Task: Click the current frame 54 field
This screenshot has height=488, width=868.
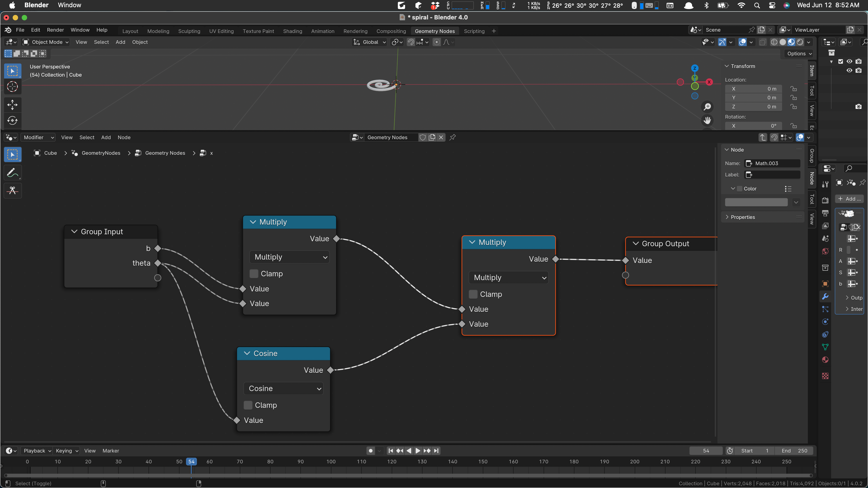Action: (x=706, y=451)
